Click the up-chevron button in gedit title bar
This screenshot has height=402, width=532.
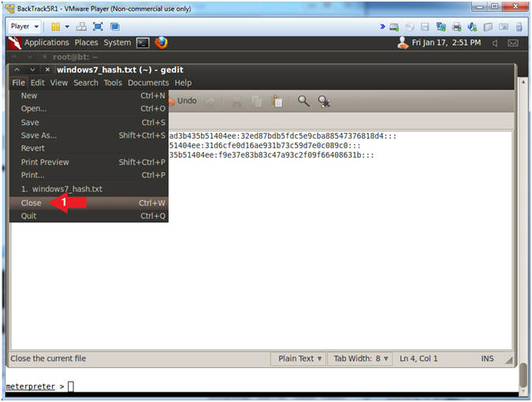(17, 70)
